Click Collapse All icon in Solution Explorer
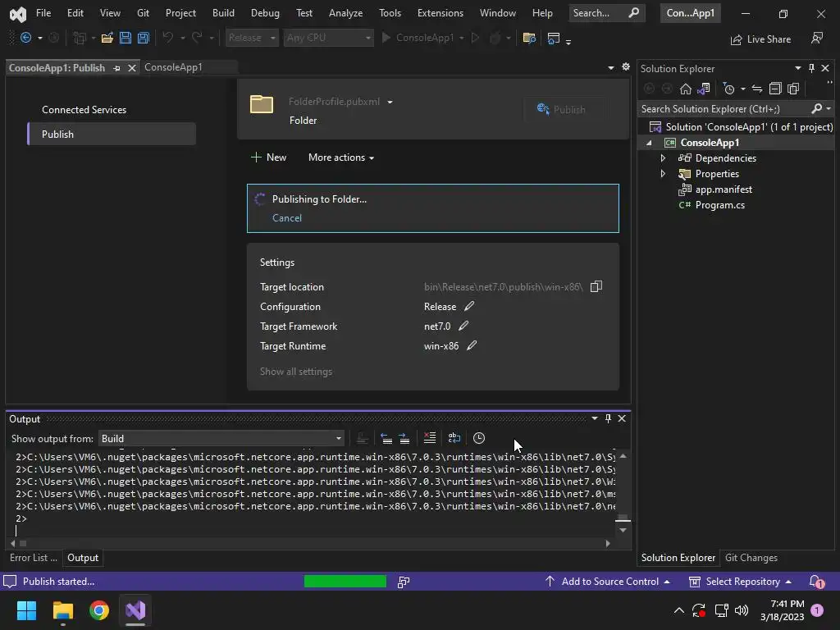This screenshot has width=840, height=630. coord(775,89)
